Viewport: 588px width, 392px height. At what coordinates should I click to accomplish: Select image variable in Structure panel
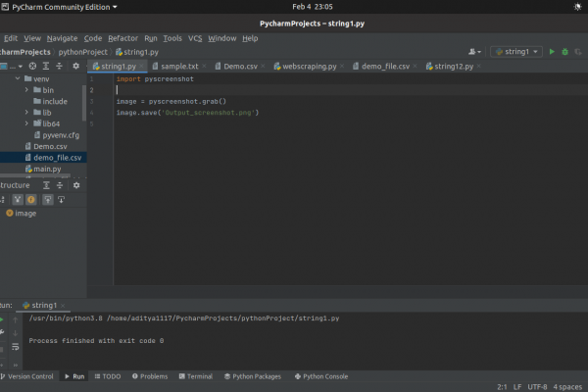tap(25, 214)
